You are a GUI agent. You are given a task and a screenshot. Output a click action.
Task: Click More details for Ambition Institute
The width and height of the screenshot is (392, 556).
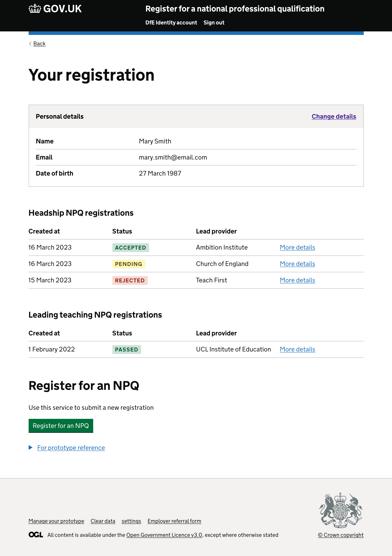(297, 247)
